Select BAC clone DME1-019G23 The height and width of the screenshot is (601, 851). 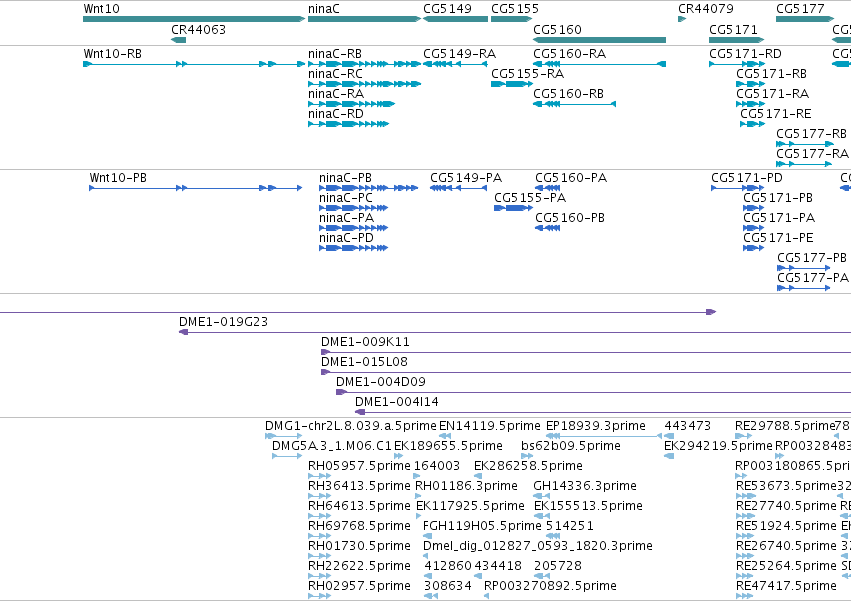point(515,332)
